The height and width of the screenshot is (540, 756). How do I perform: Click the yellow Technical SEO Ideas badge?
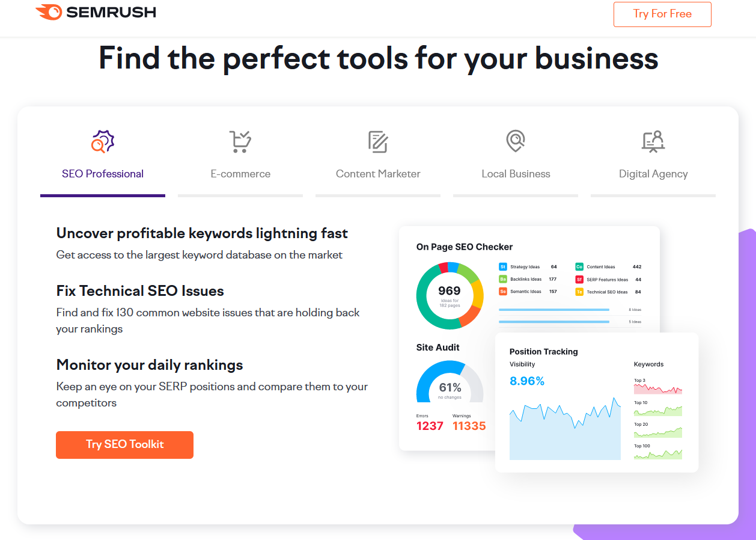click(579, 292)
